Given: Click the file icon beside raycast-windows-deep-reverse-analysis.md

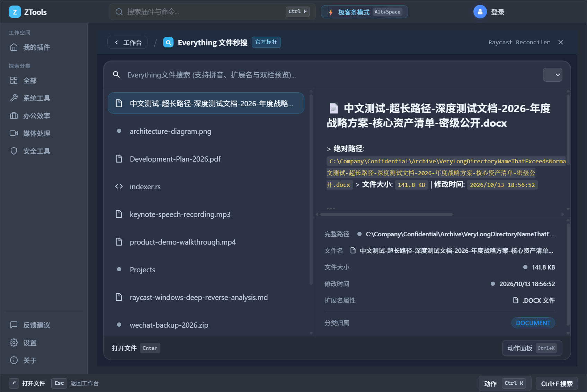Looking at the screenshot, I should [119, 297].
